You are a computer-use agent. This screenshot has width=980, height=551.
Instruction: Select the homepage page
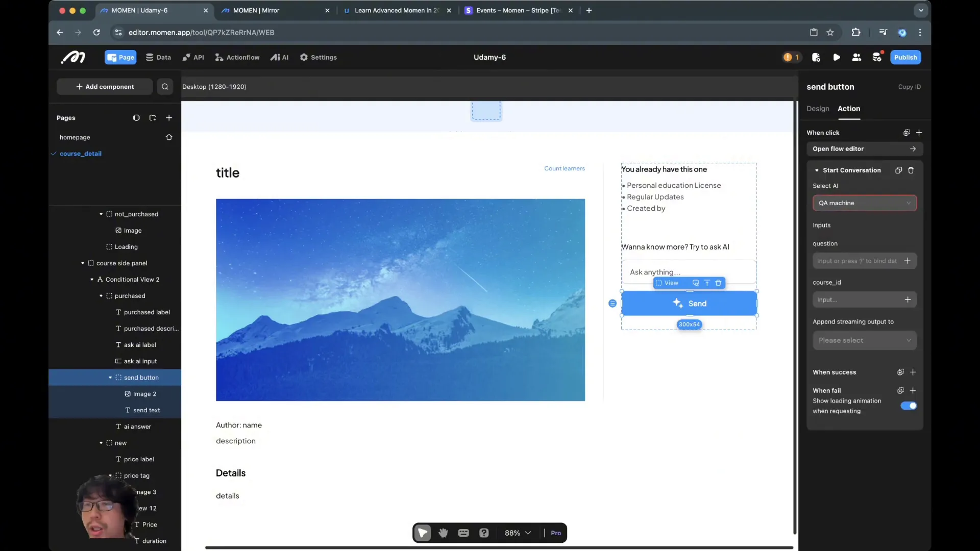pyautogui.click(x=75, y=137)
